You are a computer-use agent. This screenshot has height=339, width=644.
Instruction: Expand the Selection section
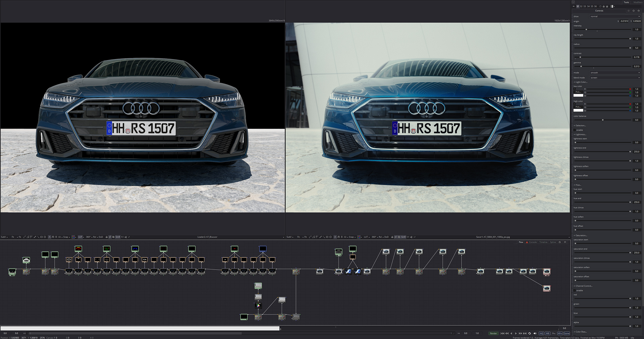[x=580, y=125]
